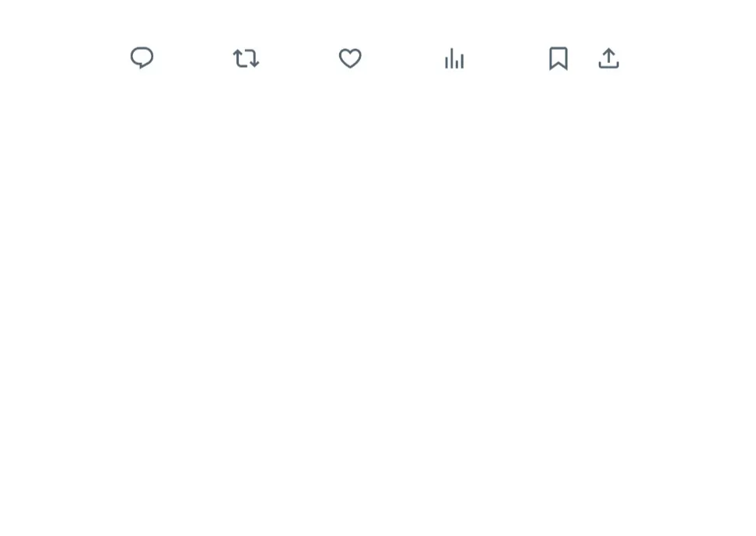Tap the retweet looping arrows

246,58
